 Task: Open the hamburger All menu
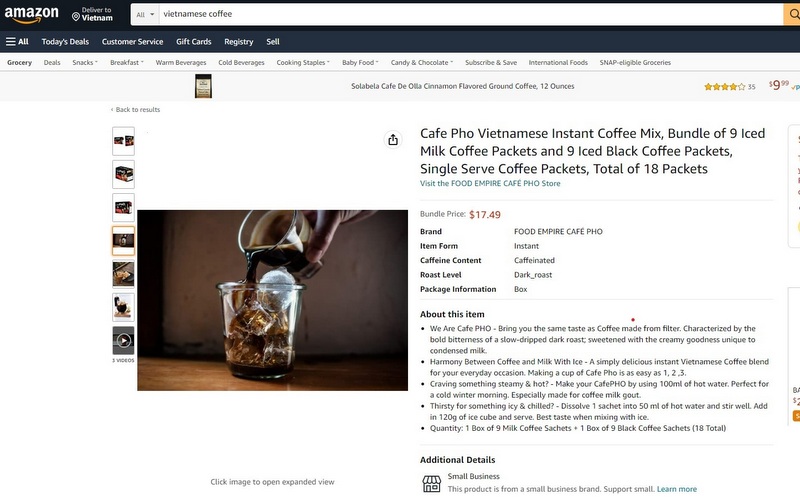17,42
